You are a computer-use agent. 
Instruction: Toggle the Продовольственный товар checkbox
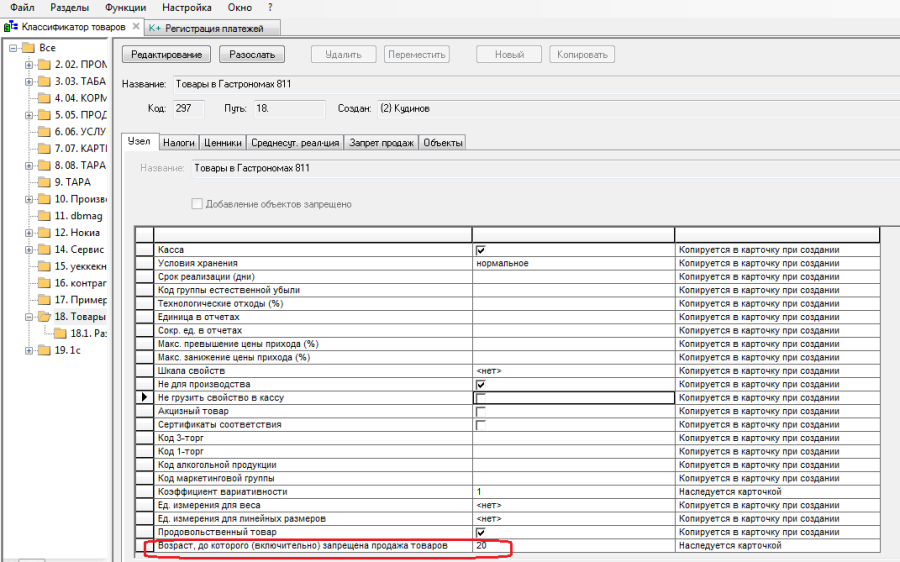click(481, 532)
